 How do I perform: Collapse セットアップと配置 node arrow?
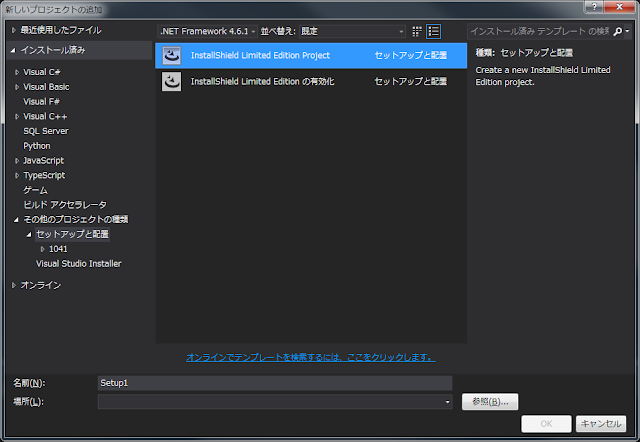coord(29,234)
